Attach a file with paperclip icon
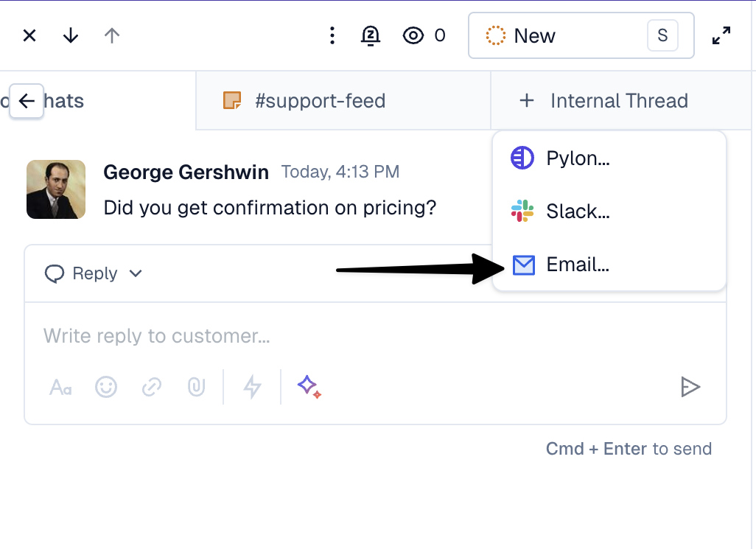Screen dimensions: 756x549 (x=196, y=387)
